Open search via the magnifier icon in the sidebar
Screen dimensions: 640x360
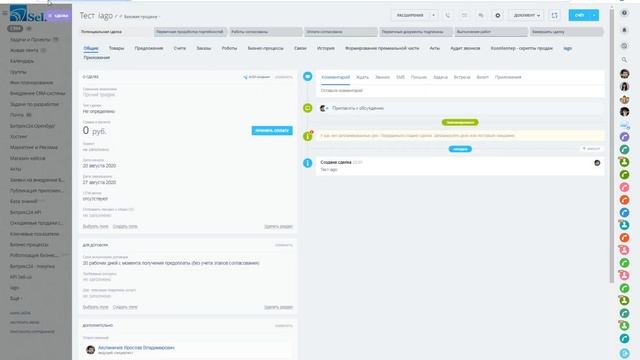click(x=624, y=60)
